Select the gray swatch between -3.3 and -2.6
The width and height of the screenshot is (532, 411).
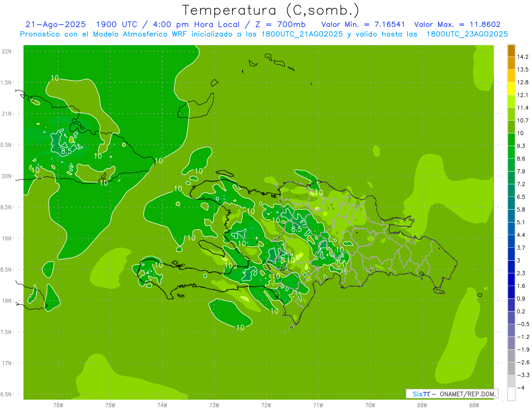[511, 368]
